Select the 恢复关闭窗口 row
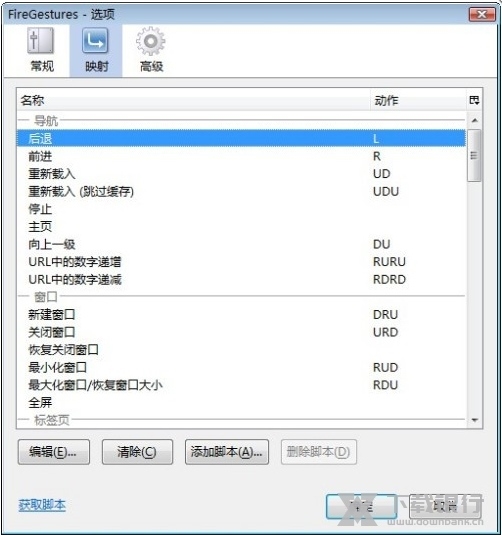Image resolution: width=502 pixels, height=535 pixels. coord(241,350)
